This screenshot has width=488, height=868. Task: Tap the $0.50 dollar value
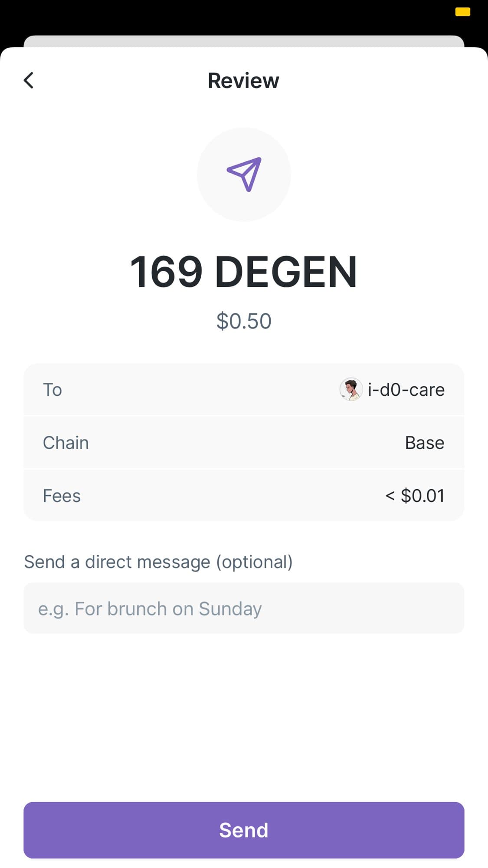tap(244, 321)
